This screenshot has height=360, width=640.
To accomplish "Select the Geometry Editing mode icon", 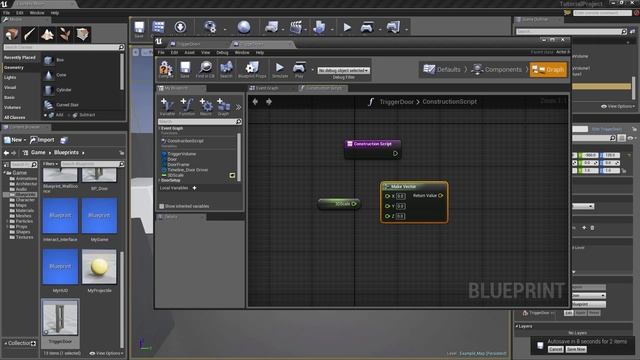I will (82, 34).
